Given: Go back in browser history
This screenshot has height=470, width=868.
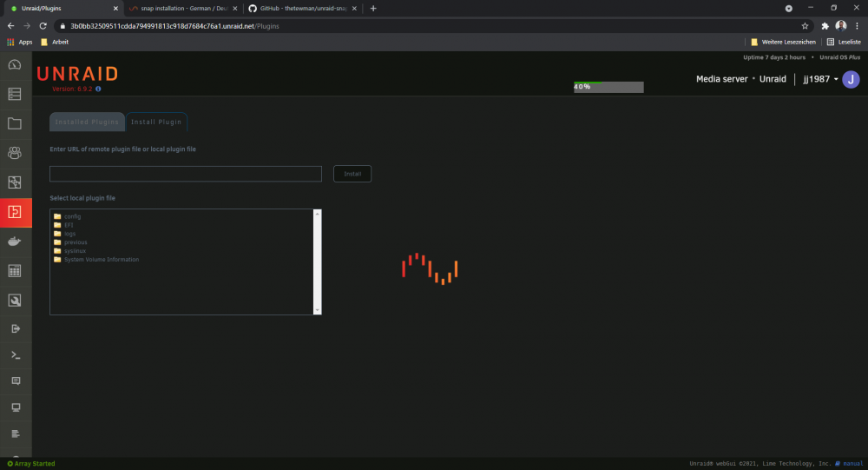Looking at the screenshot, I should [10, 26].
